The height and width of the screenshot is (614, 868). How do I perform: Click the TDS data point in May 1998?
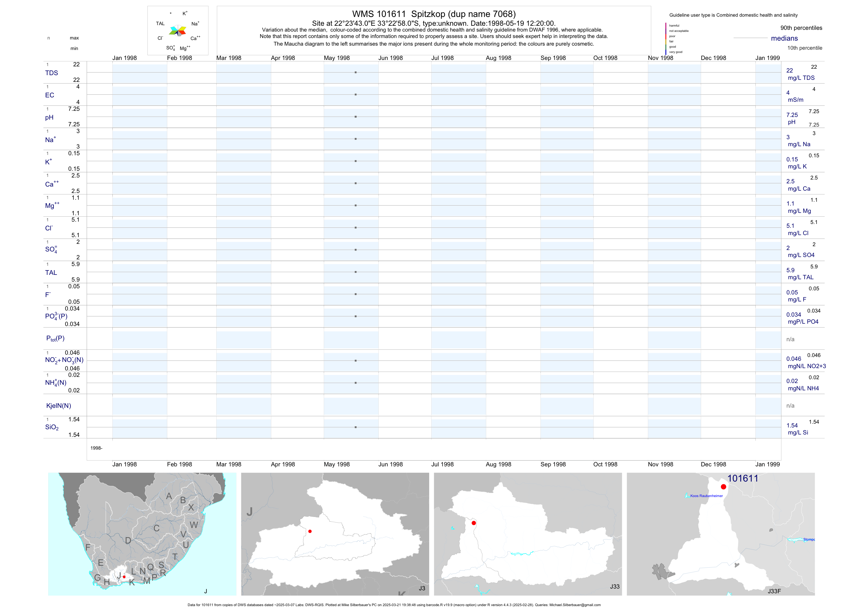356,72
